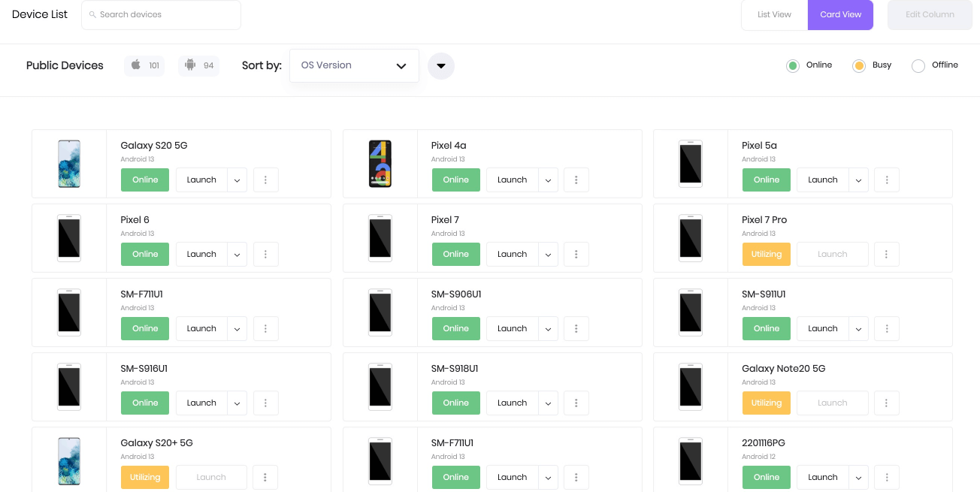The height and width of the screenshot is (492, 980).
Task: Launch the Pixel 5a device
Action: click(x=823, y=180)
